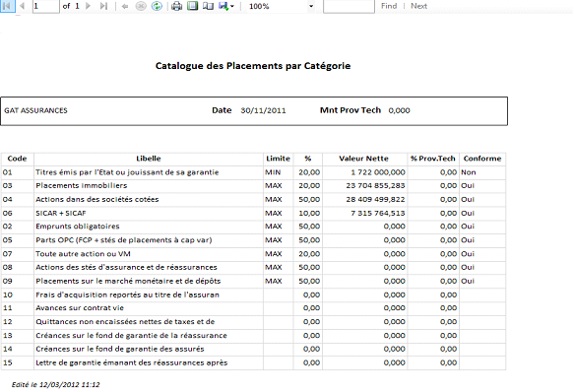Click Quittances non encaissées row label

point(125,322)
